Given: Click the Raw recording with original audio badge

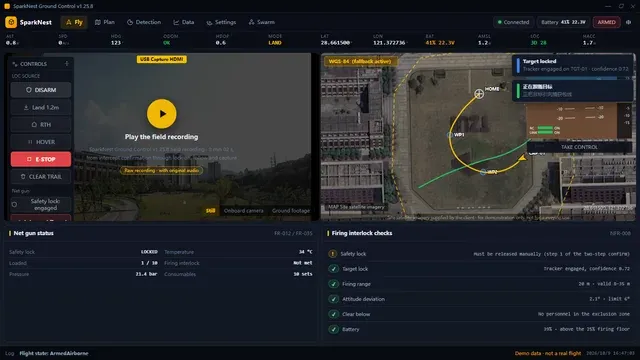Looking at the screenshot, I should pos(162,170).
